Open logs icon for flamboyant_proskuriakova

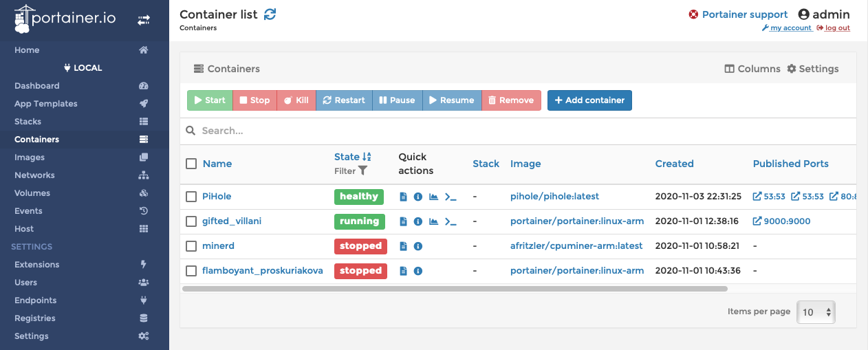click(x=404, y=271)
